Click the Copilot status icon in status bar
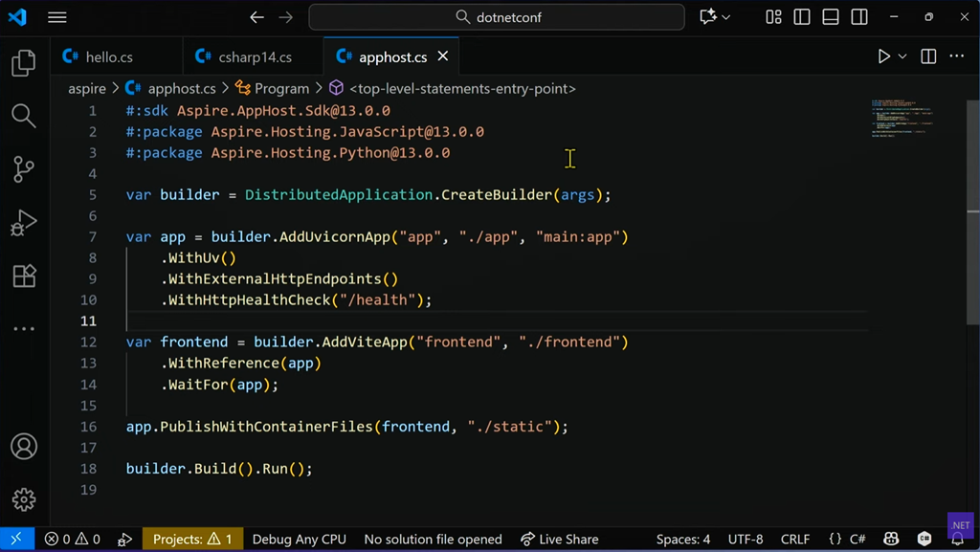 pyautogui.click(x=891, y=540)
